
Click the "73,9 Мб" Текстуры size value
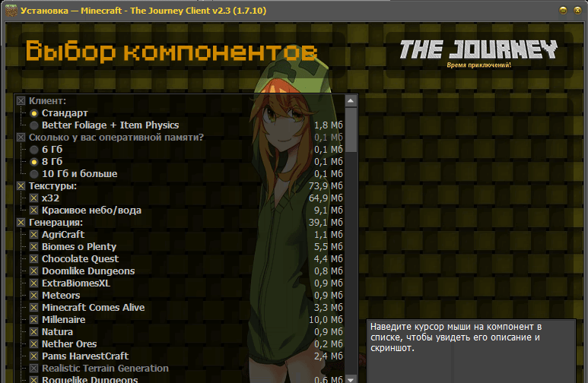pyautogui.click(x=326, y=186)
